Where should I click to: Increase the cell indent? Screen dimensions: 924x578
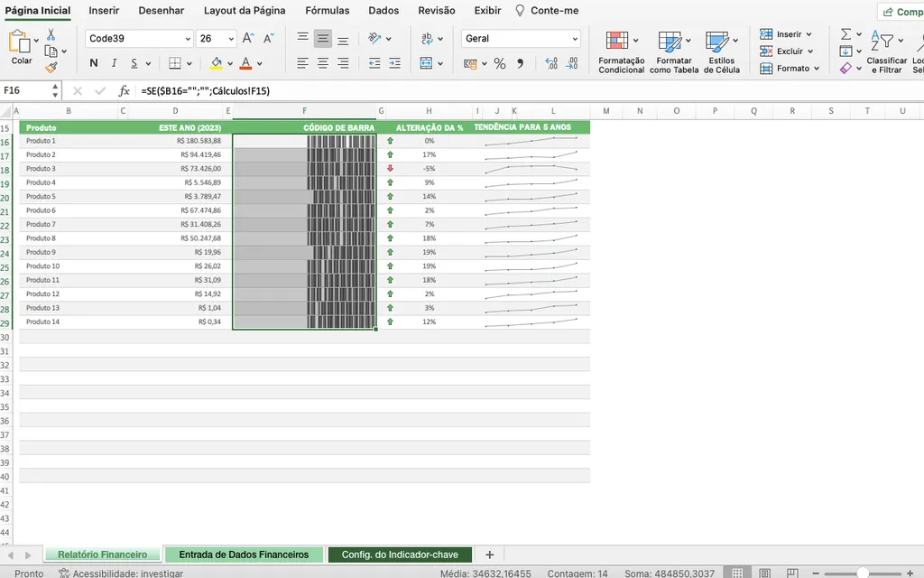click(395, 63)
